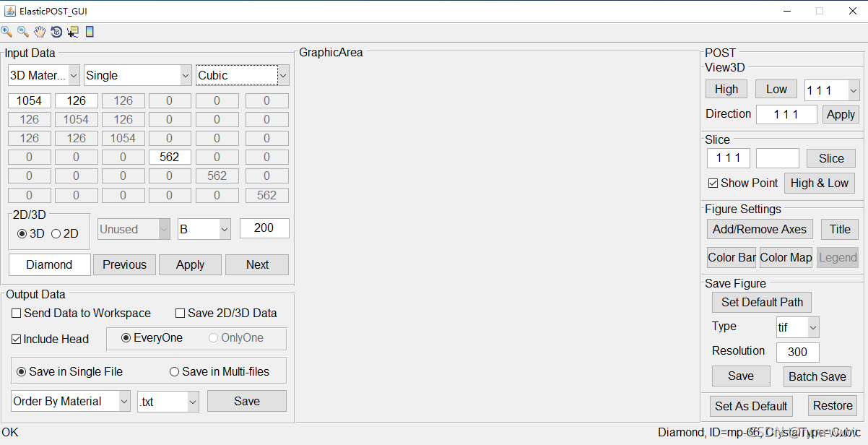Activate the Pan hand tool
868x445 pixels.
click(40, 32)
